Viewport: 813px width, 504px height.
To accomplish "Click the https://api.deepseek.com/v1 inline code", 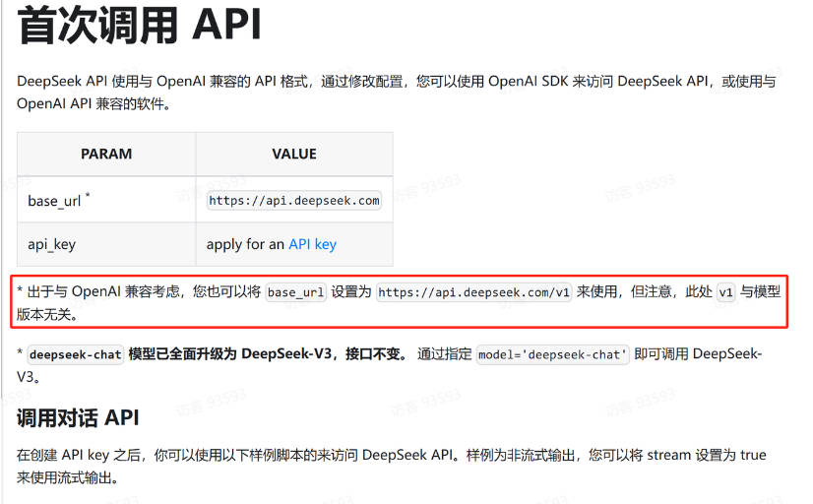I will (473, 292).
